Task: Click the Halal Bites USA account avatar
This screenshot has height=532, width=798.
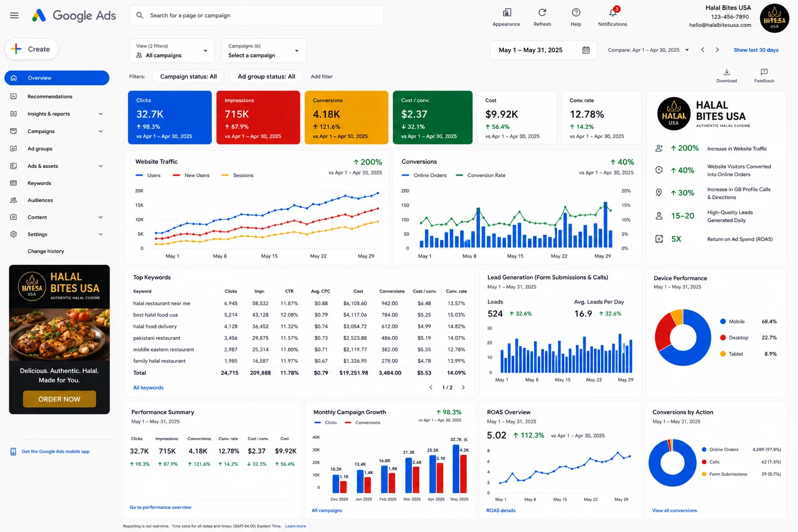Action: click(774, 18)
